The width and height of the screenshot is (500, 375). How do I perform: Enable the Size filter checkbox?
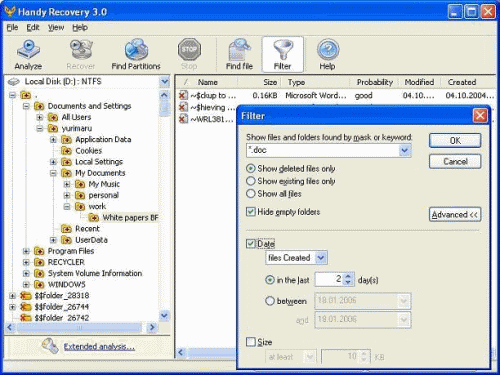pyautogui.click(x=250, y=342)
